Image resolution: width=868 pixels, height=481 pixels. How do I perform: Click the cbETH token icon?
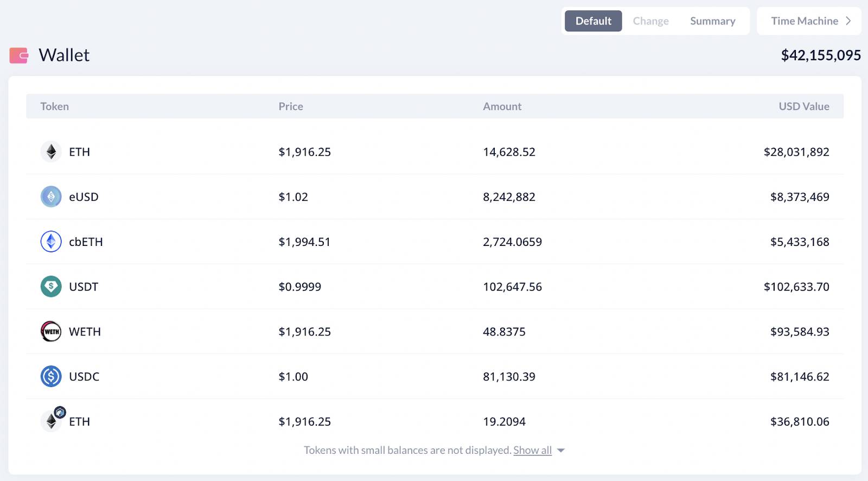(x=51, y=242)
